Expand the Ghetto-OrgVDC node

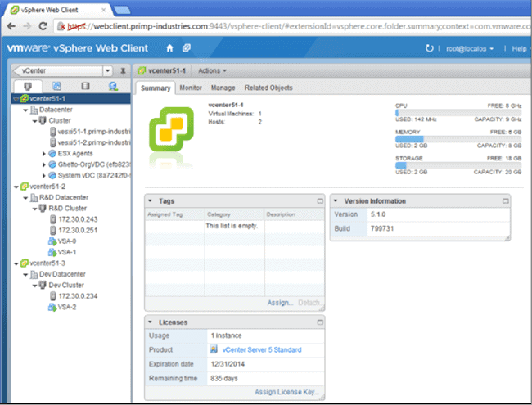click(43, 164)
